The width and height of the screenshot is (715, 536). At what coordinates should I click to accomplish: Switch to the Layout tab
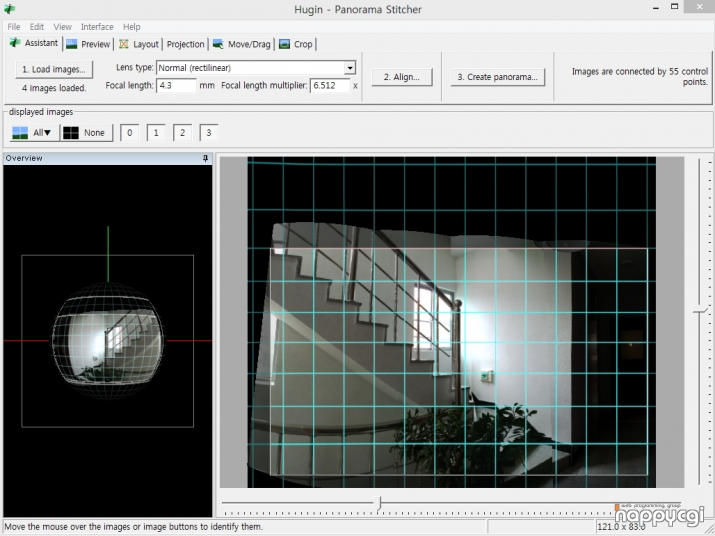139,44
